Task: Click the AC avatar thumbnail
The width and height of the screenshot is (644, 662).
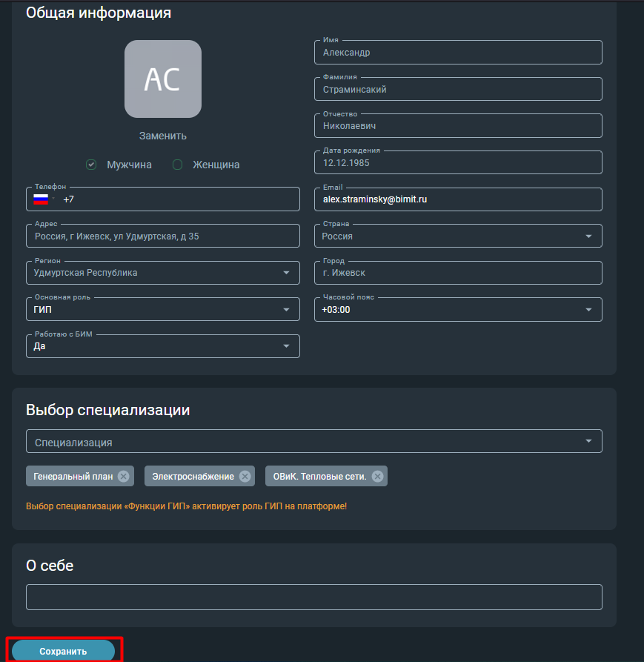Action: click(x=163, y=79)
